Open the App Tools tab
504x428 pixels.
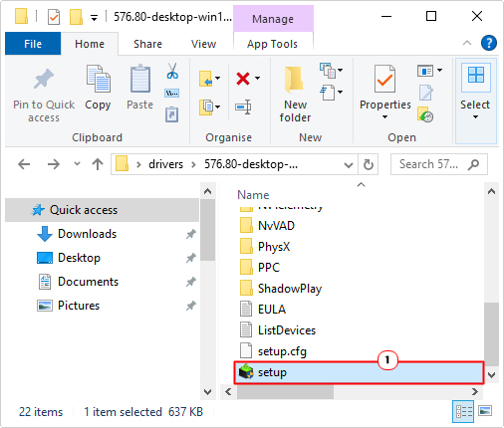click(272, 44)
